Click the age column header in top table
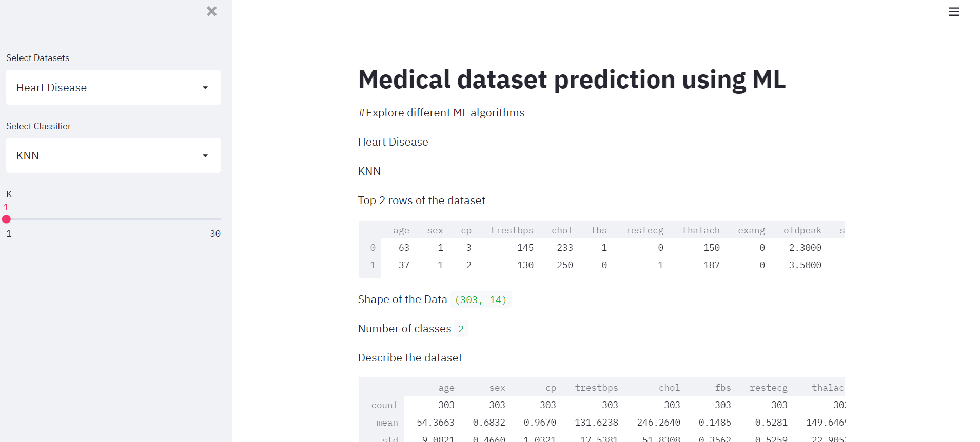Screen dimensions: 980x442 [401, 230]
